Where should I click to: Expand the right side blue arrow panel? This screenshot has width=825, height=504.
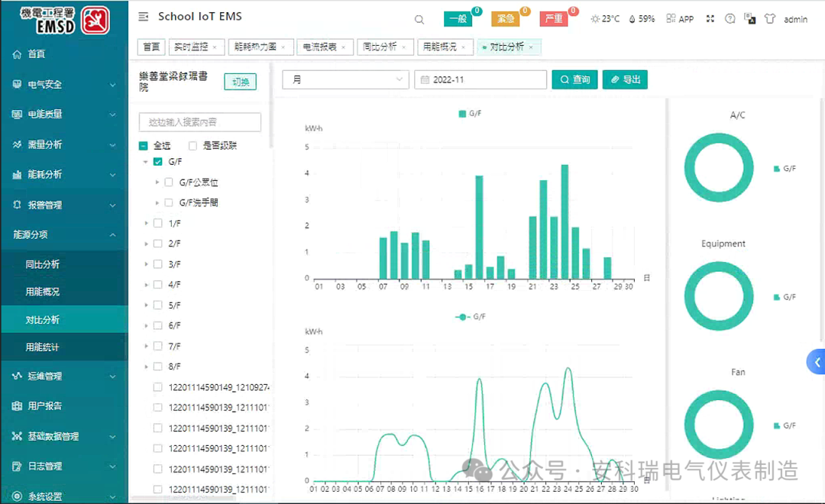pyautogui.click(x=816, y=362)
